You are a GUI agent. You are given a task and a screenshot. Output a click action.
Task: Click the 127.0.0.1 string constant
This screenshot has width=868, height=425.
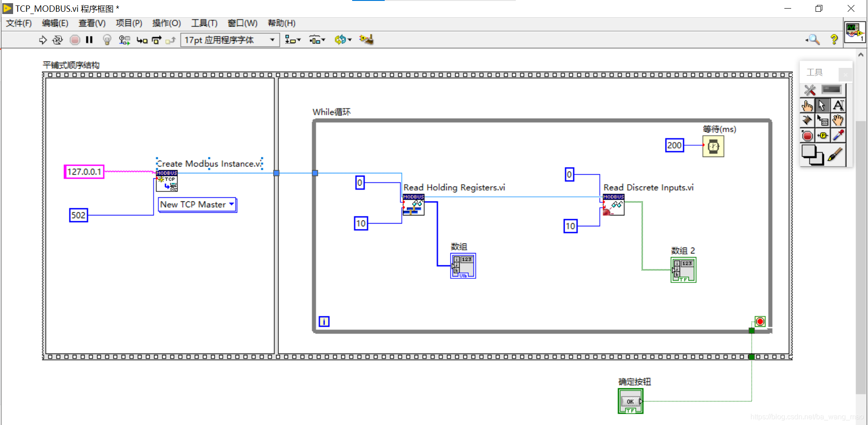pos(84,172)
